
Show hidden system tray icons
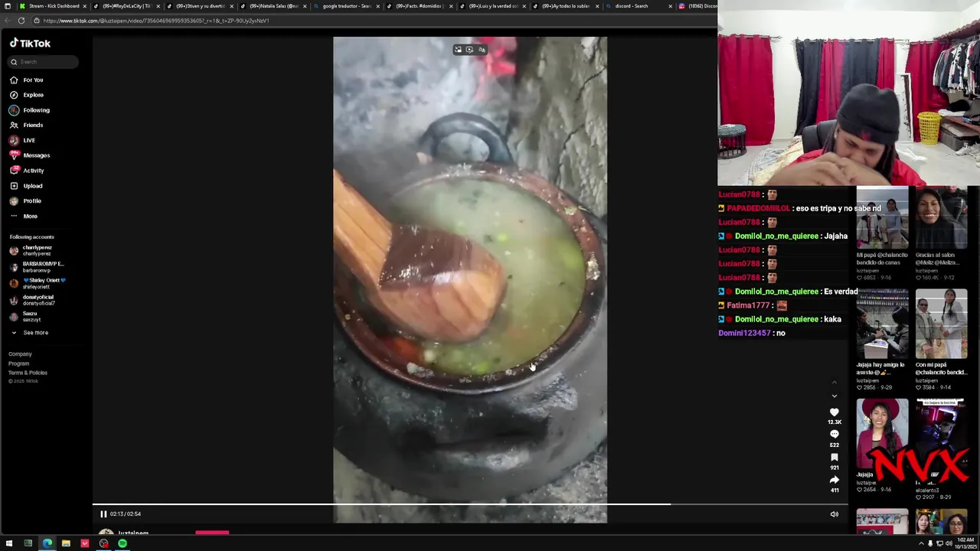point(922,543)
